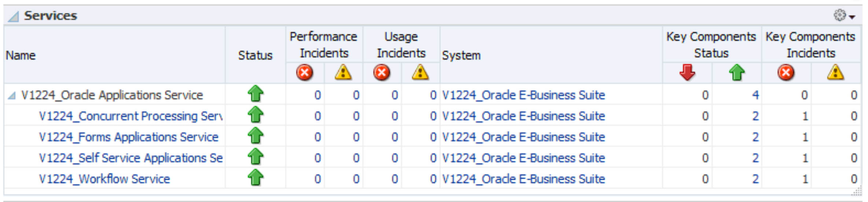This screenshot has height=202, width=868.
Task: Click the Usage Incidents column header
Action: pyautogui.click(x=401, y=44)
